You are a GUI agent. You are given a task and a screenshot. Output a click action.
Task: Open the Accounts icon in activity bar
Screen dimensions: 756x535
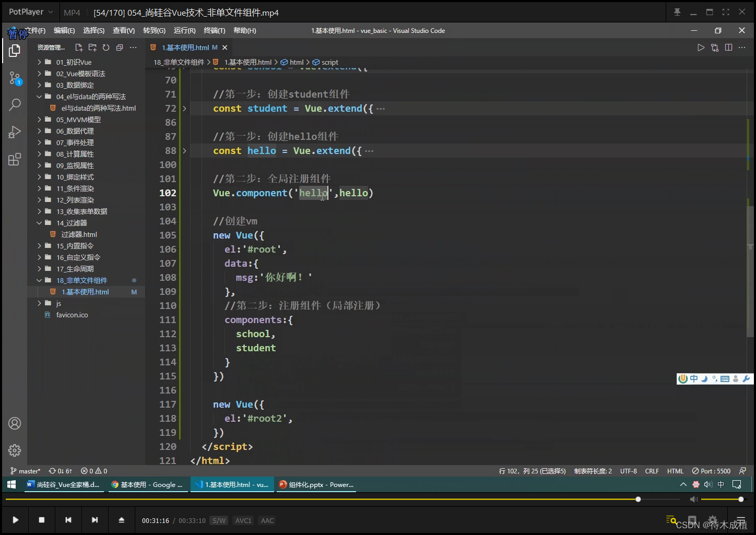point(15,423)
